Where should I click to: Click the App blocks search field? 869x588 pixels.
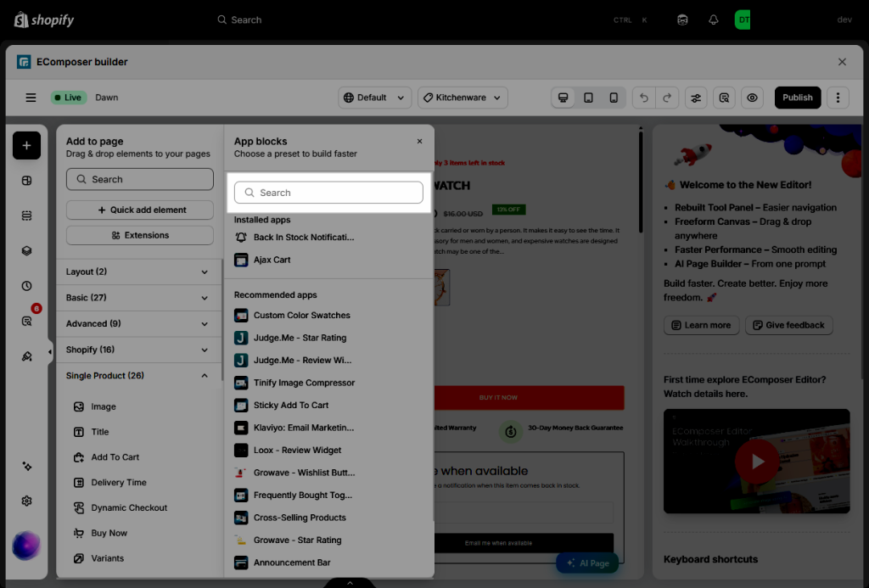pos(328,193)
